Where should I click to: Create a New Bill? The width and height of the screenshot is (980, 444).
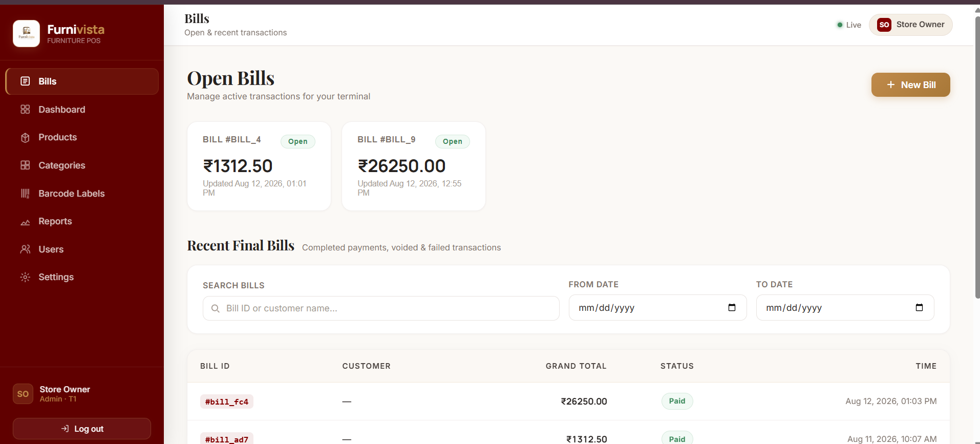pos(910,84)
